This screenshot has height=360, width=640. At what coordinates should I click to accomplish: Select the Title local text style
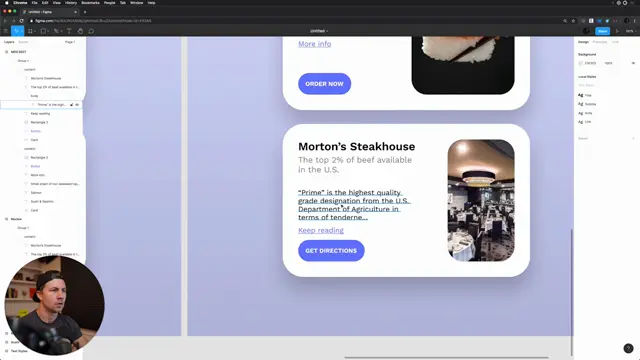click(x=584, y=95)
